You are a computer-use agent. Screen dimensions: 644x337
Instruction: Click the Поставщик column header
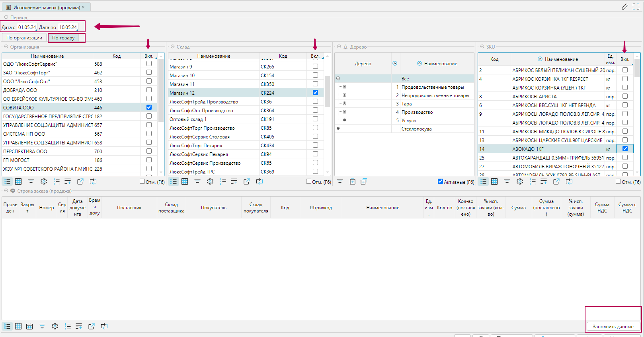pyautogui.click(x=129, y=208)
